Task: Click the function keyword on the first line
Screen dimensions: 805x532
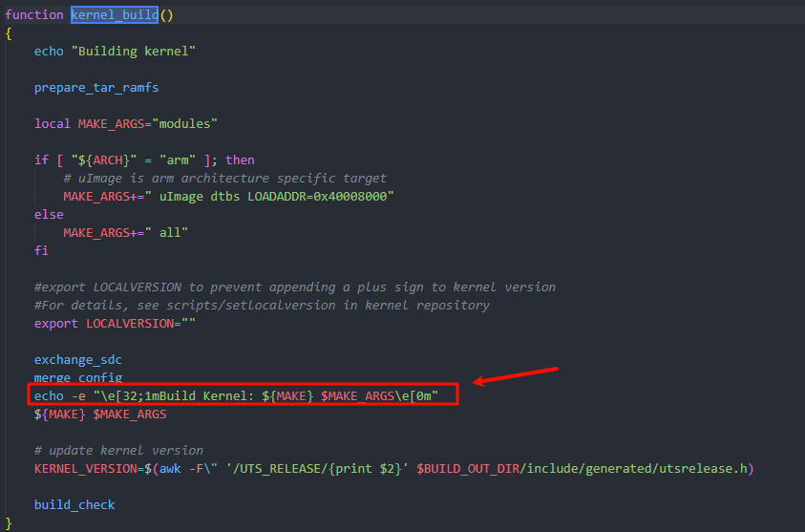Action: click(34, 14)
